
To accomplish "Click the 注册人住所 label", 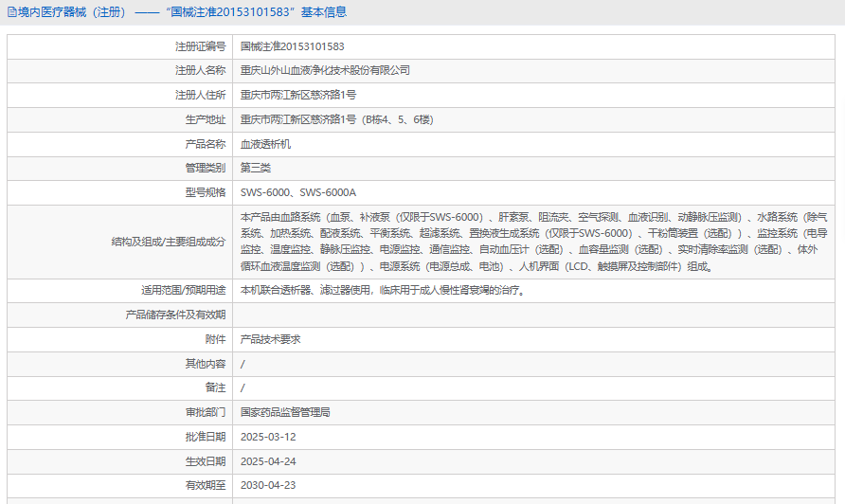I will [x=201, y=95].
